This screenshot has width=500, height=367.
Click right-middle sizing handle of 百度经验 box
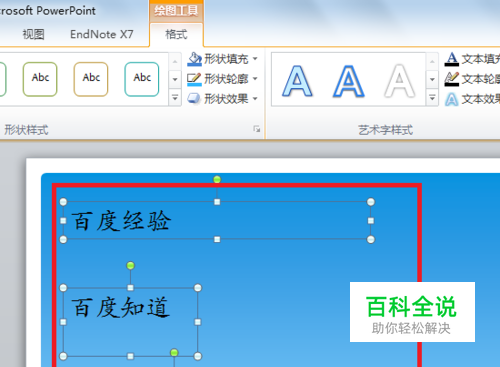tap(371, 221)
